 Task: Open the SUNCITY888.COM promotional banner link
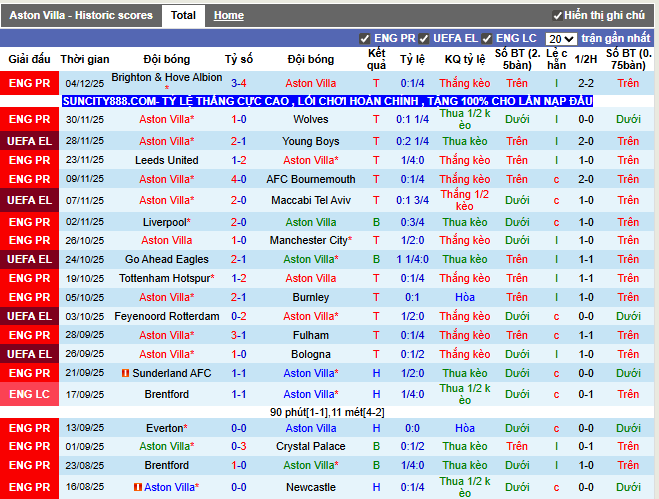click(x=327, y=102)
